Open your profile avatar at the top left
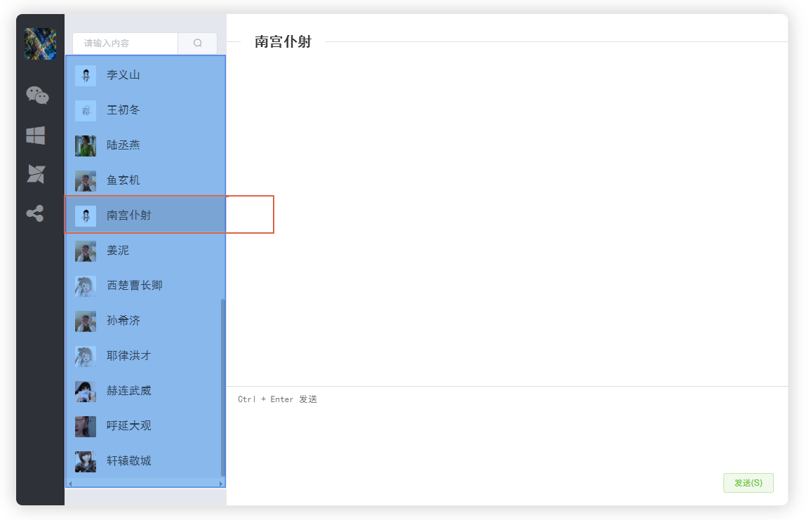This screenshot has width=809, height=532. pyautogui.click(x=39, y=44)
